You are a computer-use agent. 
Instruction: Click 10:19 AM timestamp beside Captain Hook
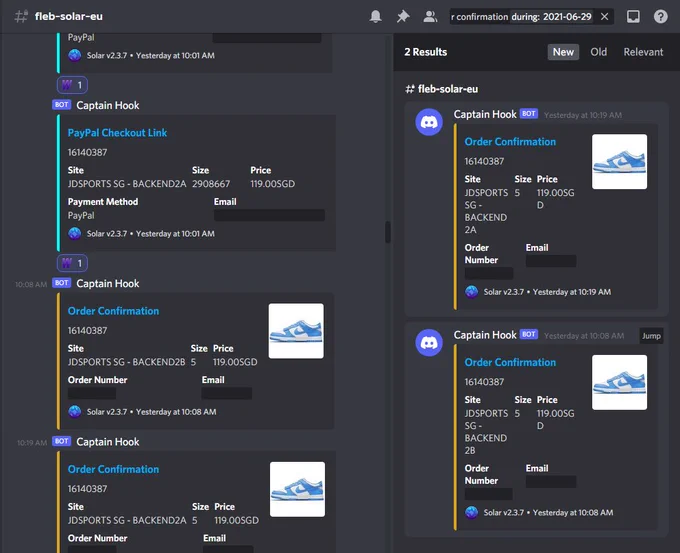coord(32,443)
